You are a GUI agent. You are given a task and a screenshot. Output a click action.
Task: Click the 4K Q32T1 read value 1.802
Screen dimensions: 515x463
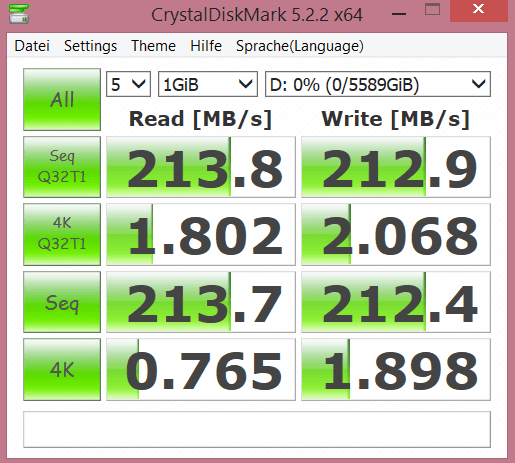(201, 234)
